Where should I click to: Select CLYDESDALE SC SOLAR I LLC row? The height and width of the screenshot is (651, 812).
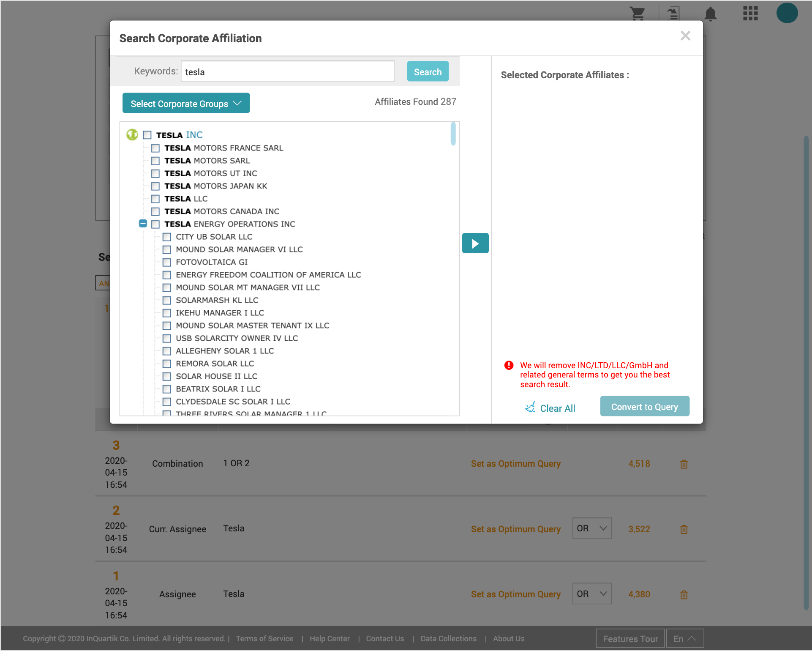point(226,402)
